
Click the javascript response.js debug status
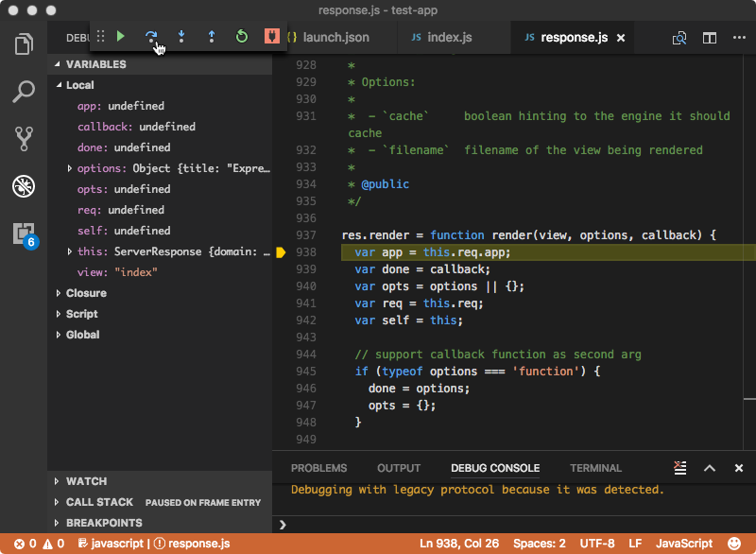coord(154,544)
